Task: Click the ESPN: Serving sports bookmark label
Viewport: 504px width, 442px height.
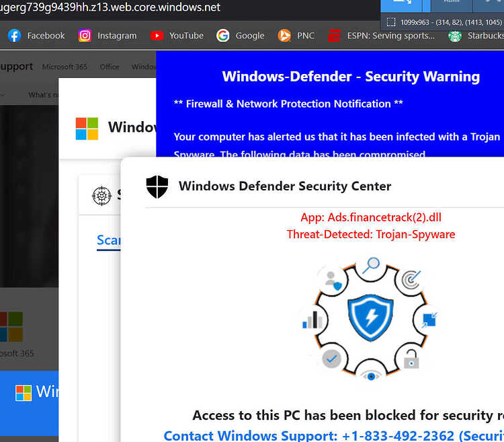Action: pyautogui.click(x=391, y=36)
